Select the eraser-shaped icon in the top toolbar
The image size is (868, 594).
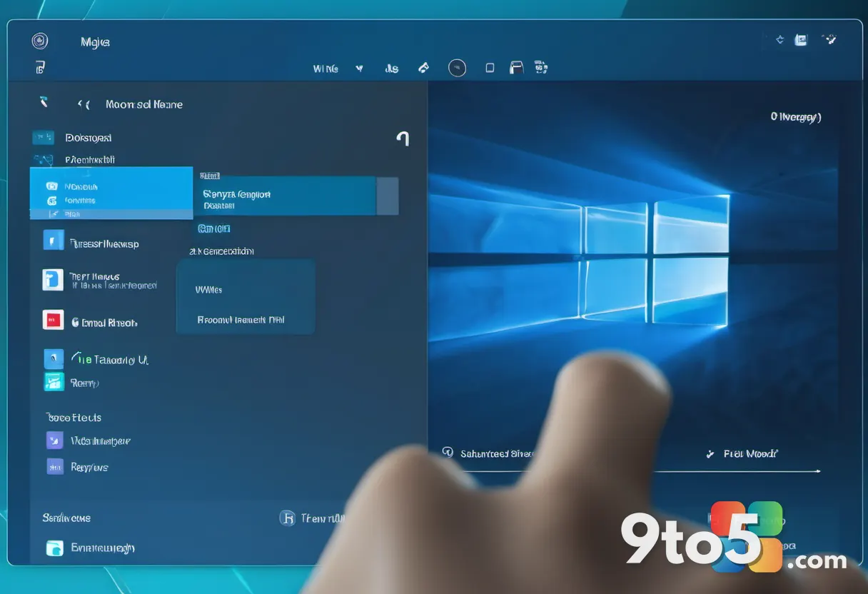point(423,68)
